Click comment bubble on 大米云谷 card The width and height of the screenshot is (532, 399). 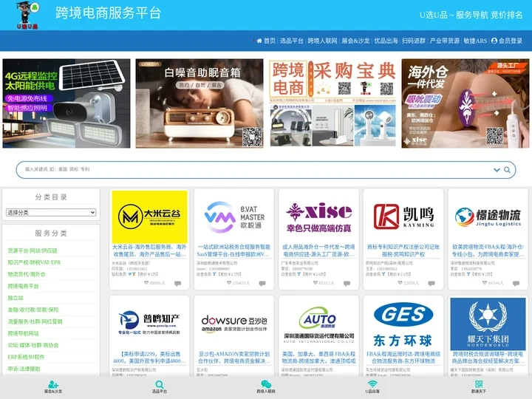[x=178, y=283]
